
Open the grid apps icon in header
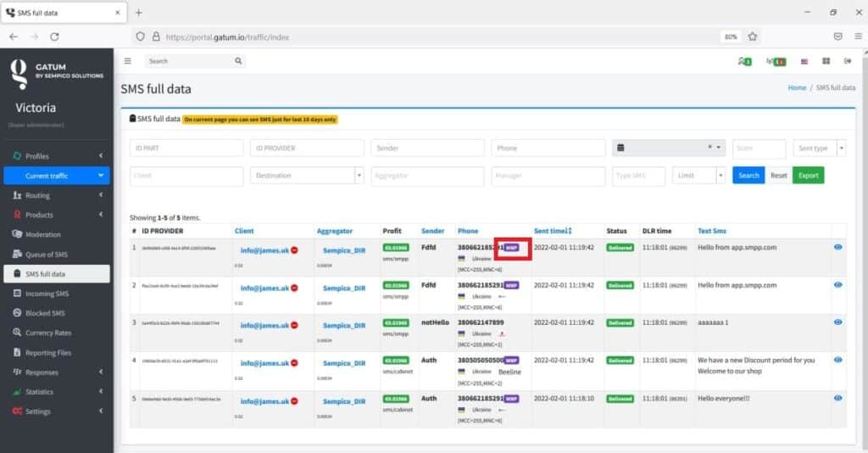[x=826, y=61]
